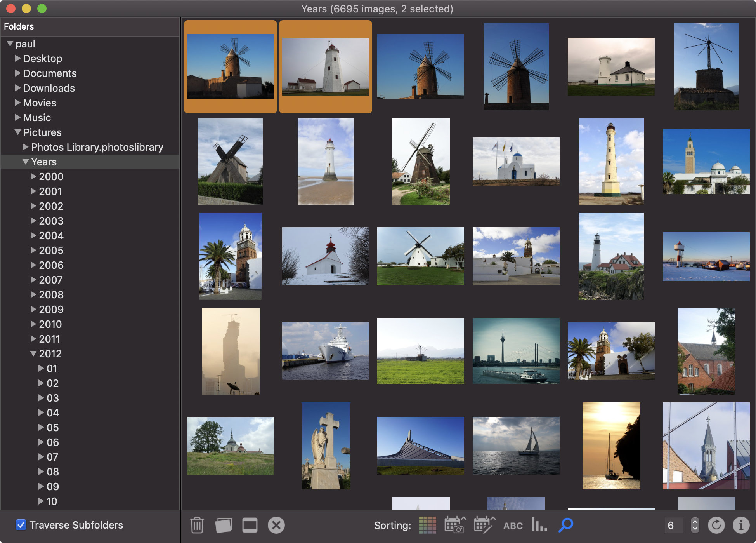This screenshot has width=756, height=543.
Task: Select the green field with distant mill thumbnail
Action: (x=421, y=351)
